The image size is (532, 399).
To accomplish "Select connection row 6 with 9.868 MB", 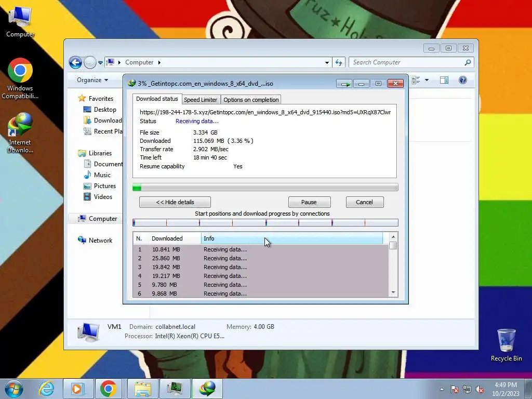I will 261,294.
